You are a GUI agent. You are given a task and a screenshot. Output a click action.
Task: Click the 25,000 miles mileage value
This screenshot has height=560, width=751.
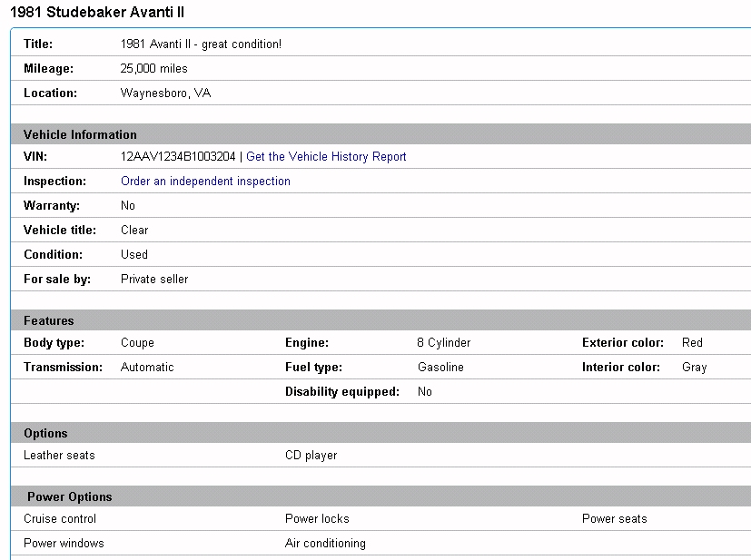click(154, 68)
